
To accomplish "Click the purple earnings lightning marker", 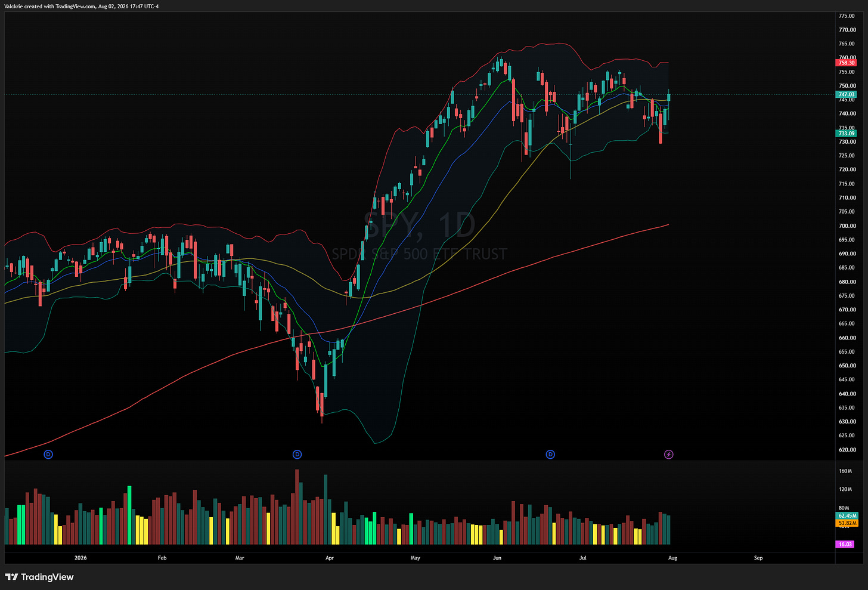I will (x=669, y=455).
